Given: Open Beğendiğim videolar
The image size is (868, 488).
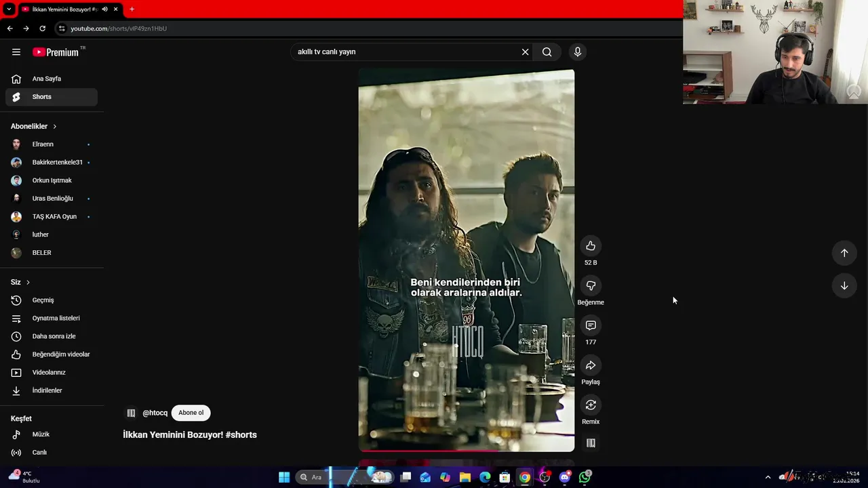Looking at the screenshot, I should [x=52, y=354].
